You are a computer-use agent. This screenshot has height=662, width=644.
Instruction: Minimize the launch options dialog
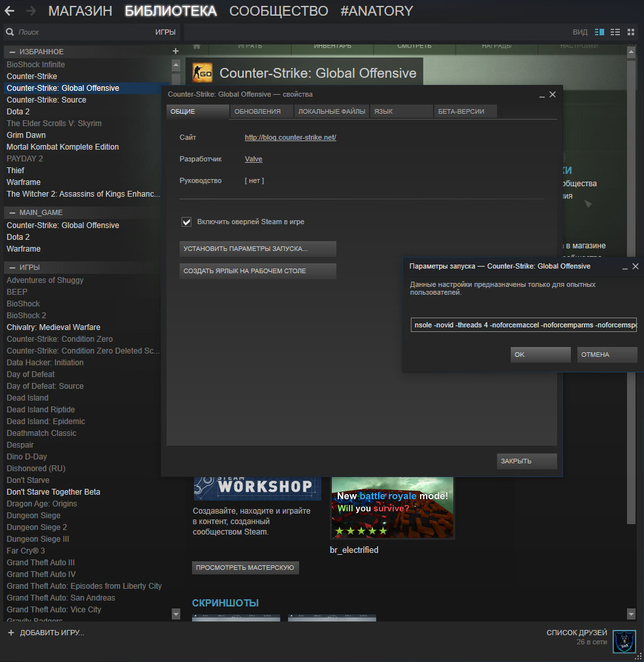point(625,267)
